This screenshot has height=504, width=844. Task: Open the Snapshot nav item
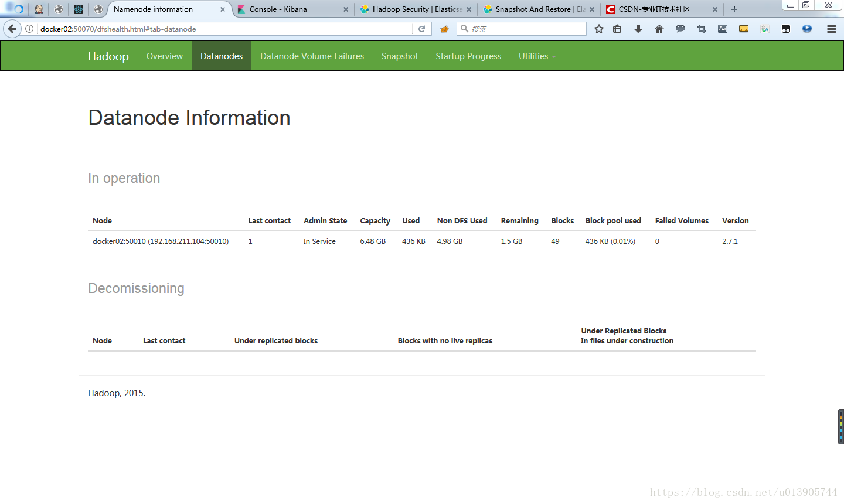[x=400, y=56]
